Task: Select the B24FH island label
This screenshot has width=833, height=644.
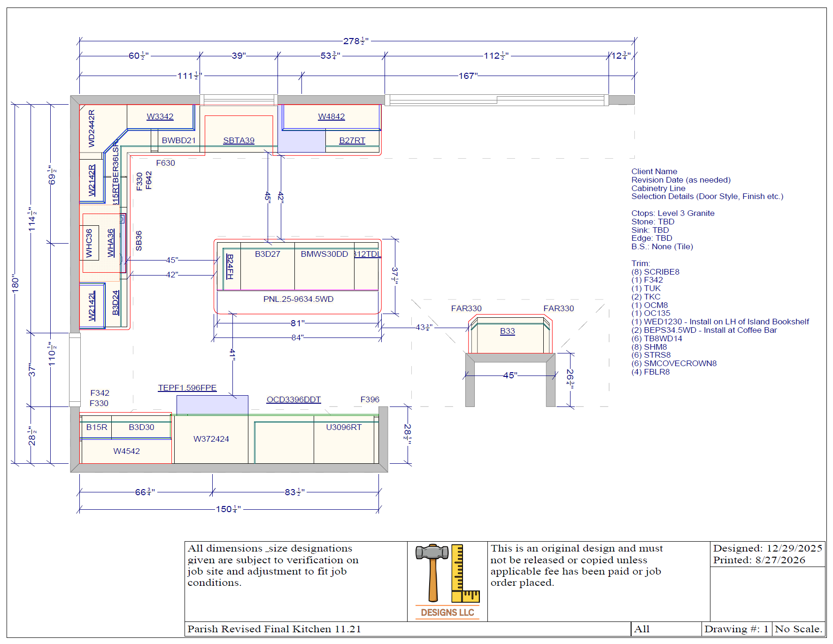Action: pyautogui.click(x=230, y=267)
